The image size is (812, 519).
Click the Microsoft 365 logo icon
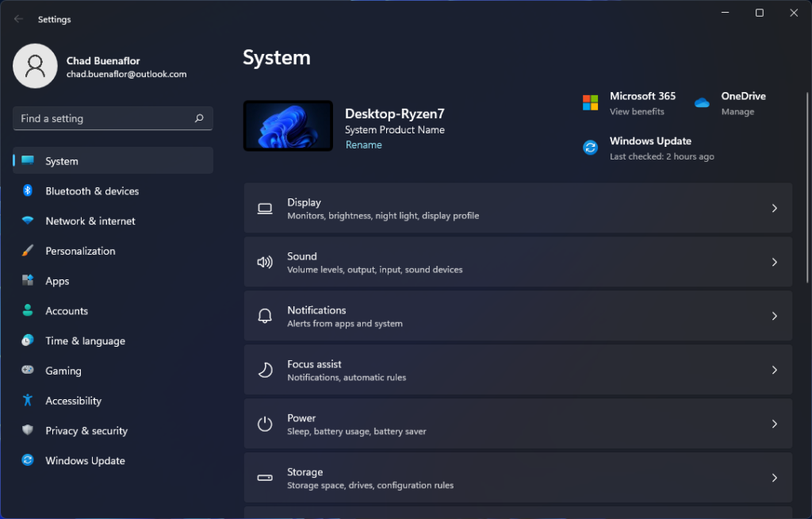click(x=590, y=102)
